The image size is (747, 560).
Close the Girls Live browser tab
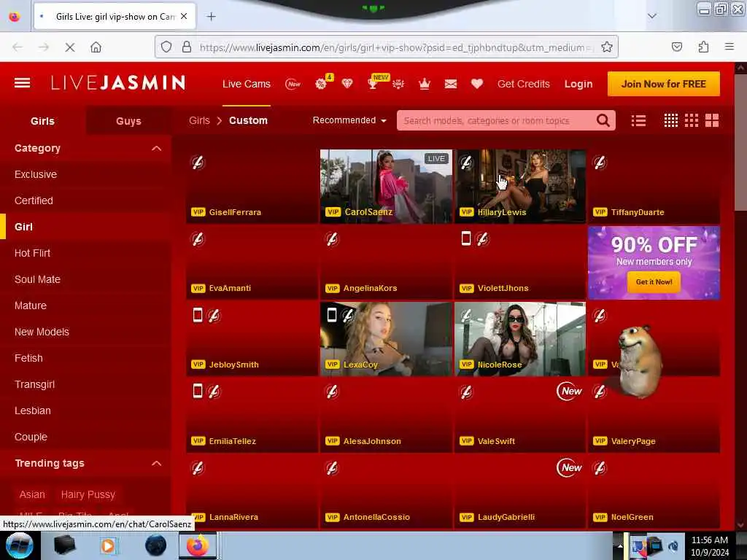coord(184,17)
